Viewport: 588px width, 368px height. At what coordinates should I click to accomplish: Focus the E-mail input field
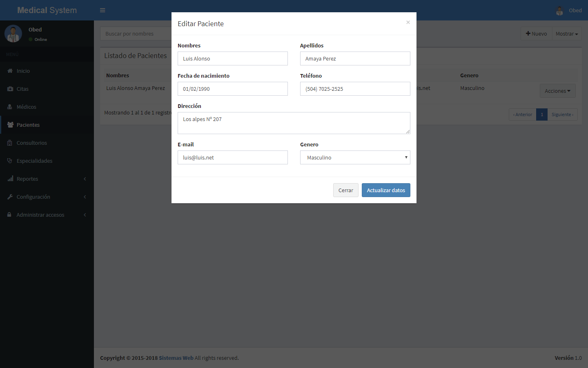pyautogui.click(x=233, y=157)
